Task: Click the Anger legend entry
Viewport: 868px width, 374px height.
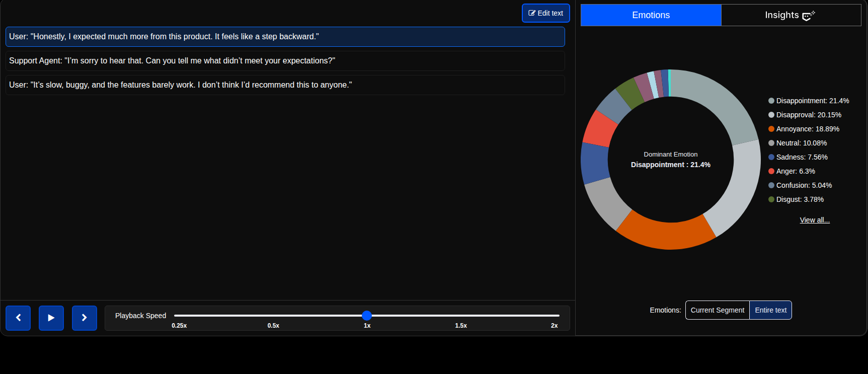Action: (x=792, y=171)
